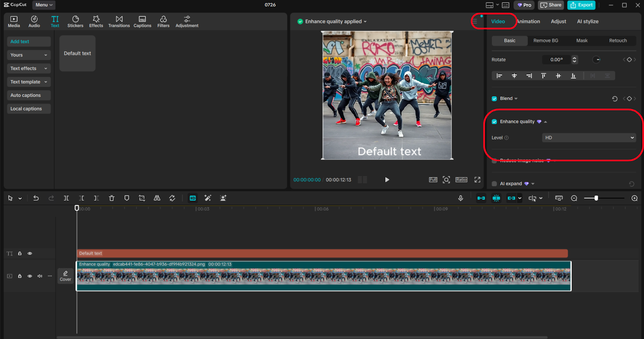644x339 pixels.
Task: Mirror the clip with flip icon
Action: [157, 198]
